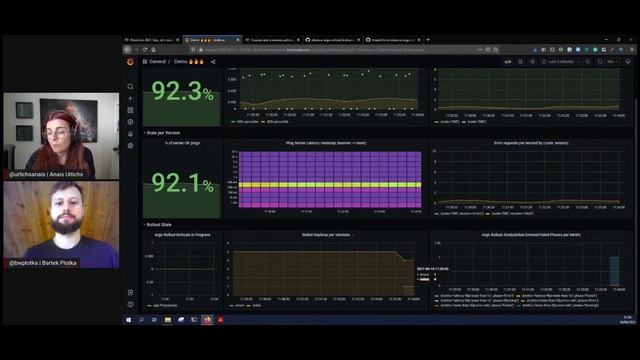The width and height of the screenshot is (640, 360).
Task: Open the Acrobat icon in taskbar
Action: (x=220, y=320)
